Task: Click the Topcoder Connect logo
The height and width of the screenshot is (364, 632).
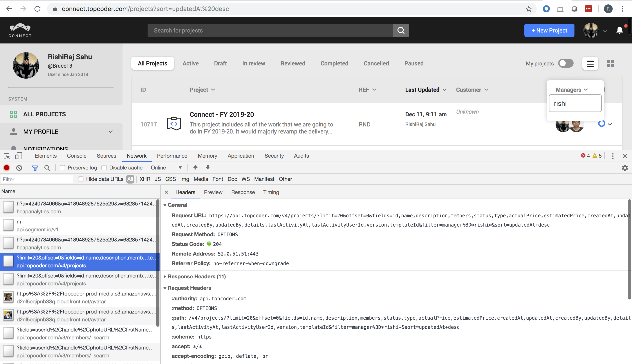Action: pyautogui.click(x=20, y=30)
